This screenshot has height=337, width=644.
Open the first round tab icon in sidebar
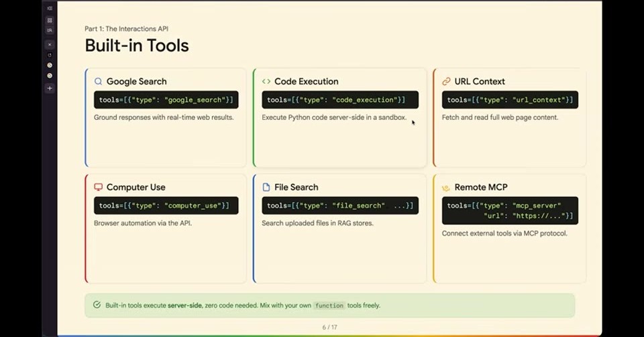50,65
